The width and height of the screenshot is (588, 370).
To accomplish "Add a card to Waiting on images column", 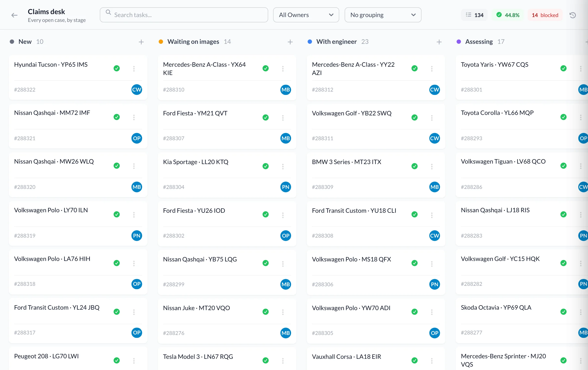I will coord(290,42).
